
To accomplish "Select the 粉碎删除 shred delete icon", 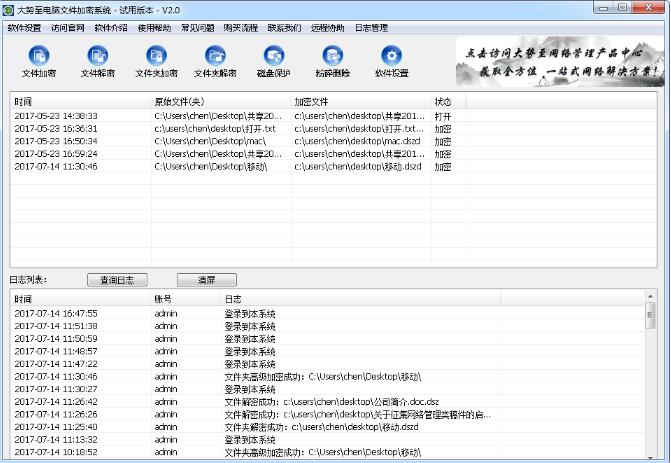I will click(333, 61).
